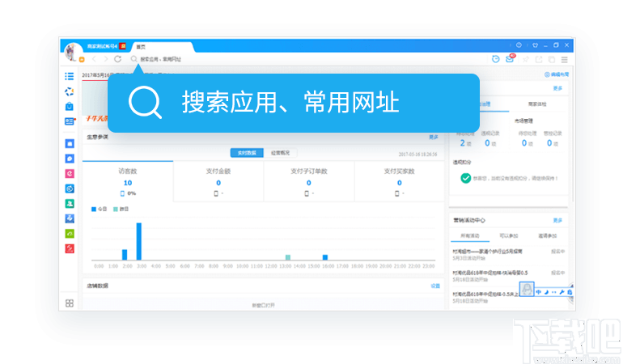Open the pink plugin icon in sidebar
The height and width of the screenshot is (364, 623).
70,174
